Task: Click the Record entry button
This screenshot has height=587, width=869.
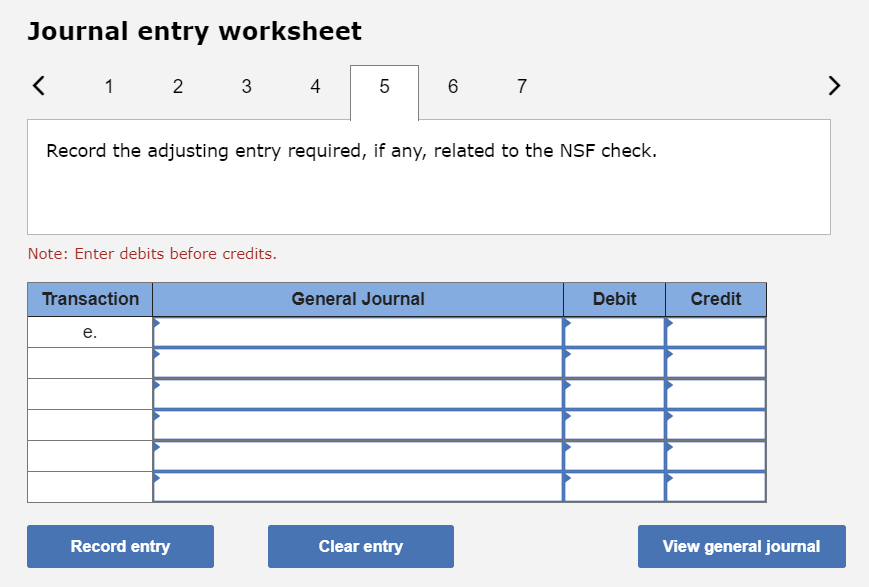Action: coord(120,546)
